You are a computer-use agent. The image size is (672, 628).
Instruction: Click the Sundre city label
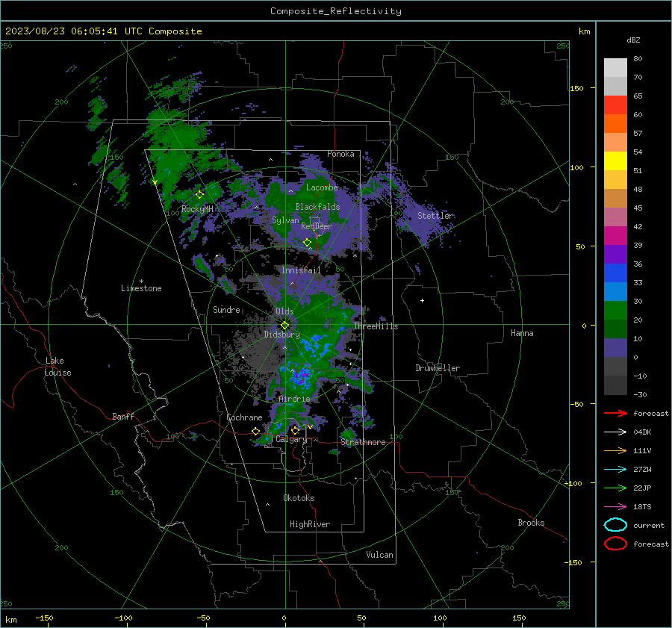[x=226, y=310]
